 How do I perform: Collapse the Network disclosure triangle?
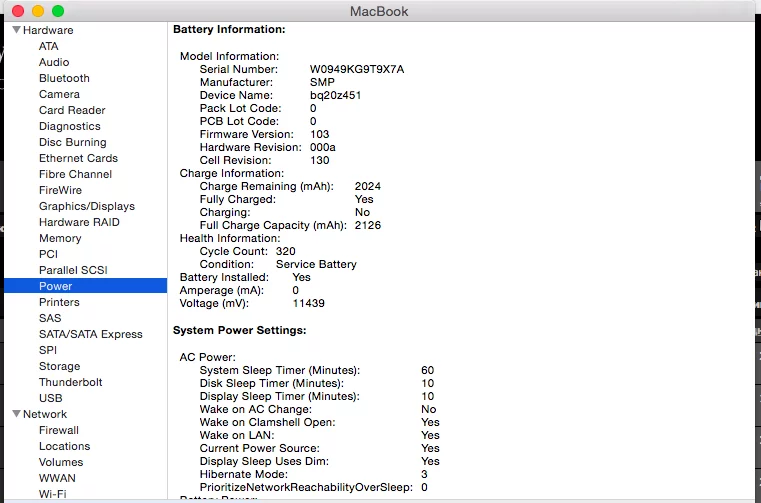pos(17,414)
